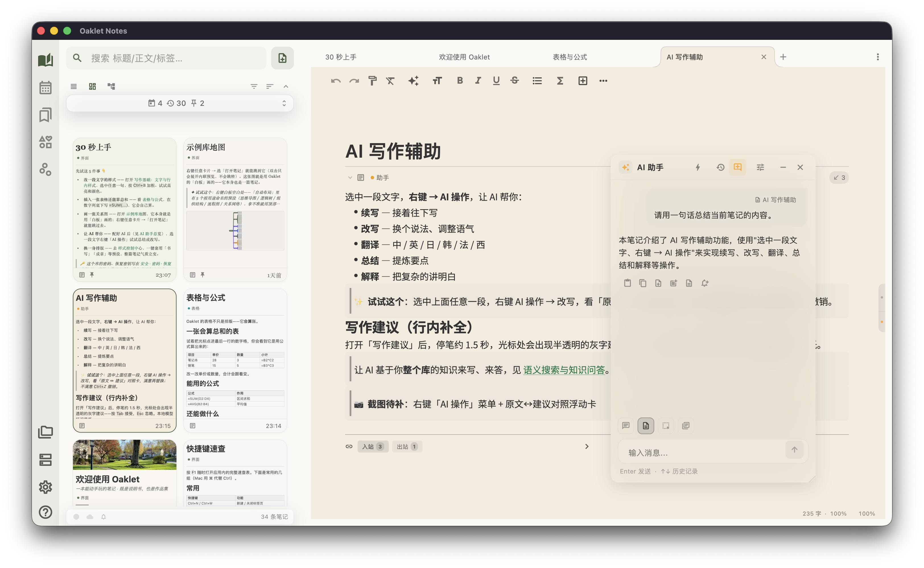Screen dimensions: 924x568
Task: Open the filter options for the note list
Action: coord(254,87)
